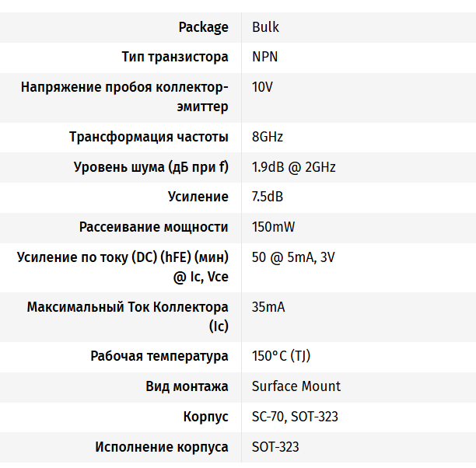
Task: Select the "10V" breakdown voltage value
Action: coord(262,86)
